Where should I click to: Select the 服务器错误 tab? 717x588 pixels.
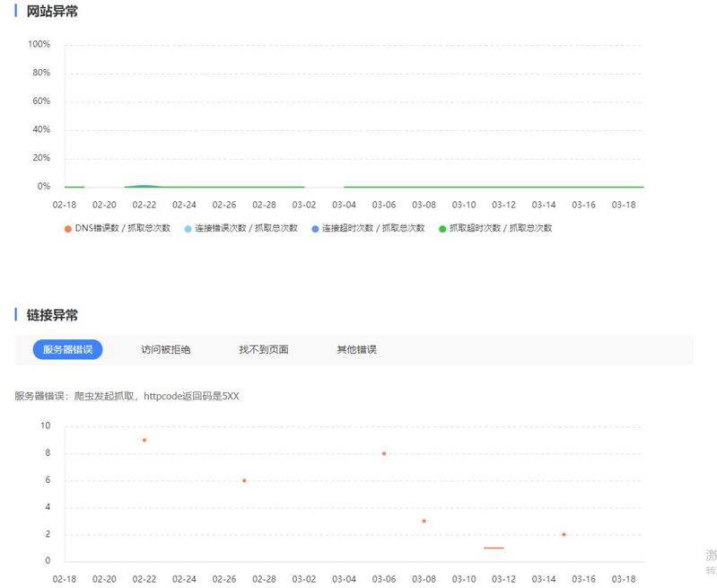tap(68, 349)
